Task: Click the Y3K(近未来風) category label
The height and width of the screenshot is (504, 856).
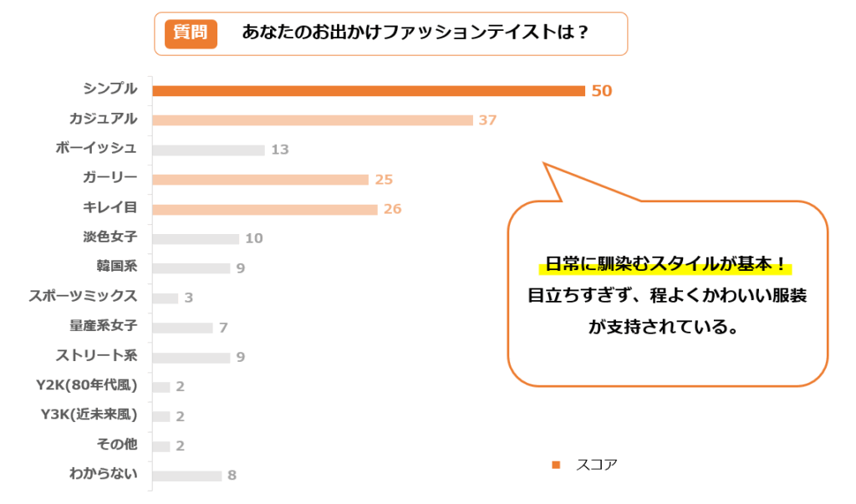Action: click(89, 415)
